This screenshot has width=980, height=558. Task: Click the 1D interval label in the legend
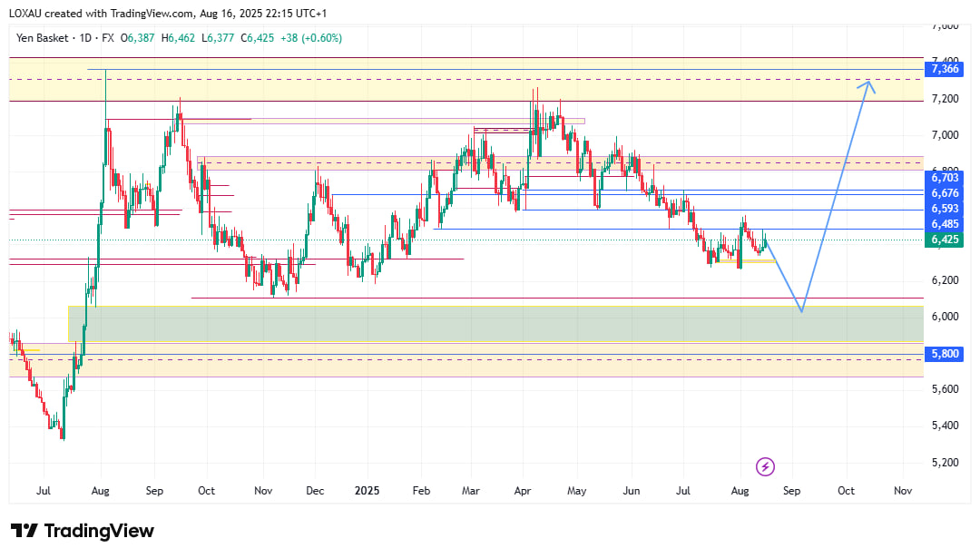click(x=85, y=38)
